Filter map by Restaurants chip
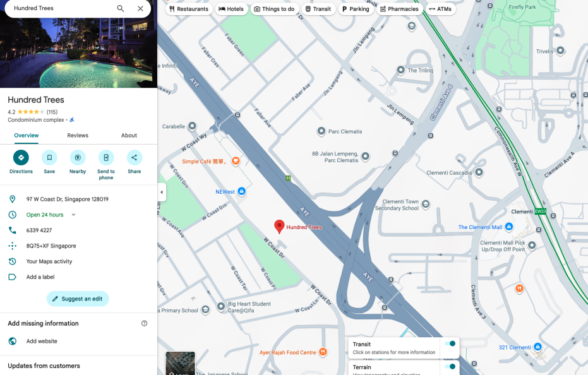The height and width of the screenshot is (375, 588). point(189,9)
